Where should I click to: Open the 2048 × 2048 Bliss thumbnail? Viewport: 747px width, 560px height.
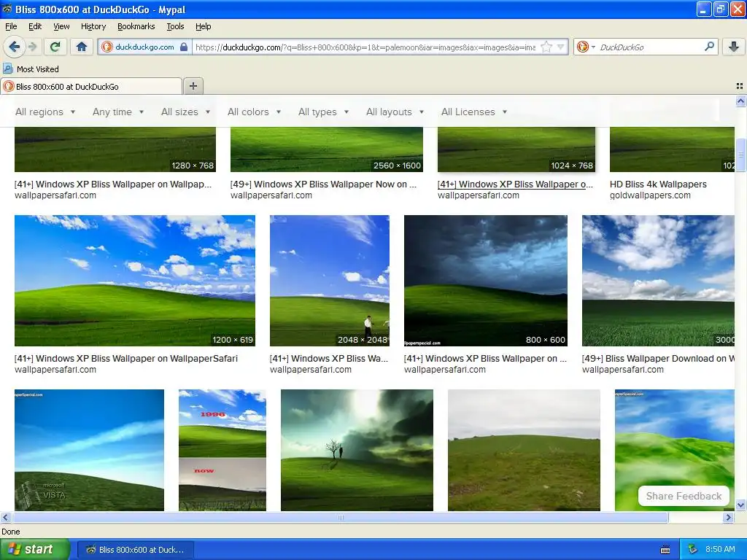point(330,281)
